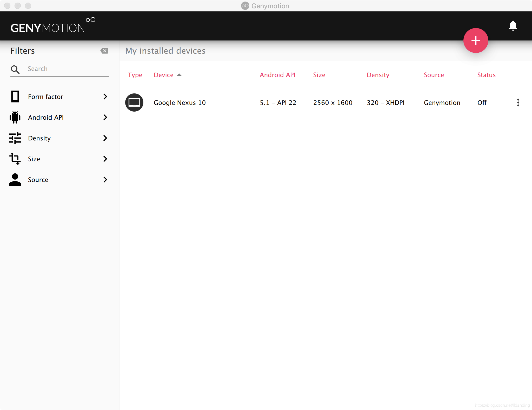This screenshot has height=410, width=532.
Task: Sort devices by the Status column
Action: 486,75
